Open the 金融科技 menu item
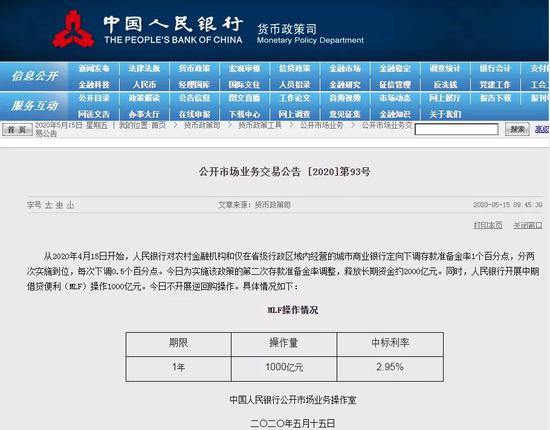Viewport: 550px width, 430px height. tap(94, 85)
